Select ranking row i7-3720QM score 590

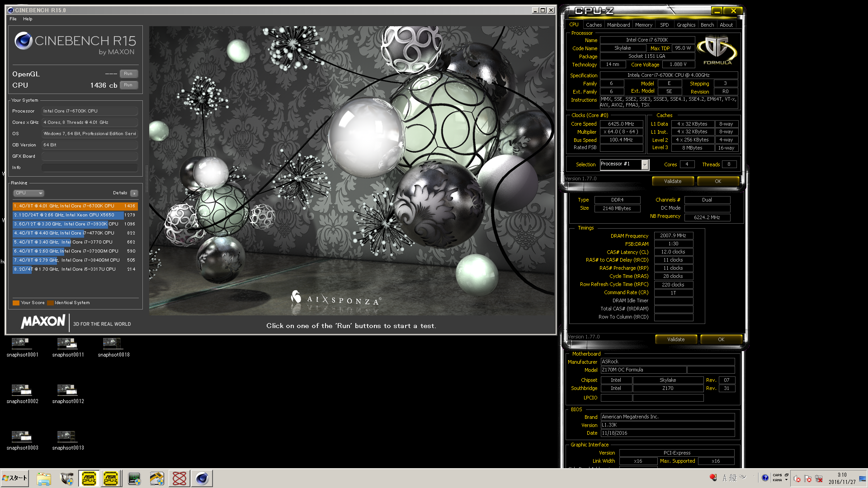[75, 251]
